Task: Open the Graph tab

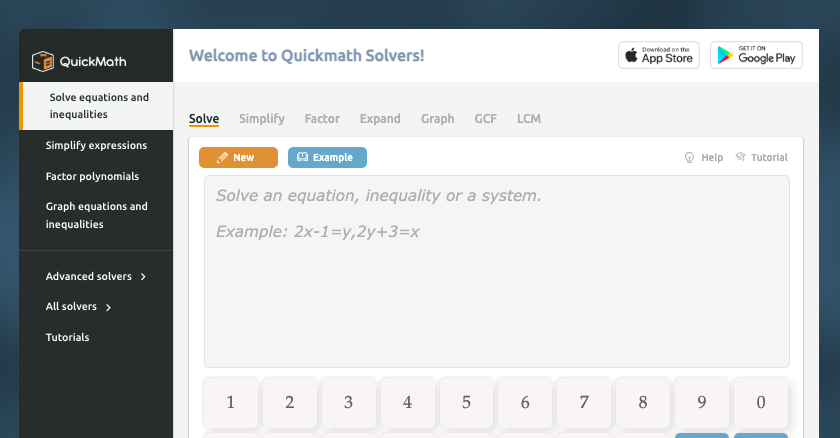Action: pyautogui.click(x=437, y=119)
